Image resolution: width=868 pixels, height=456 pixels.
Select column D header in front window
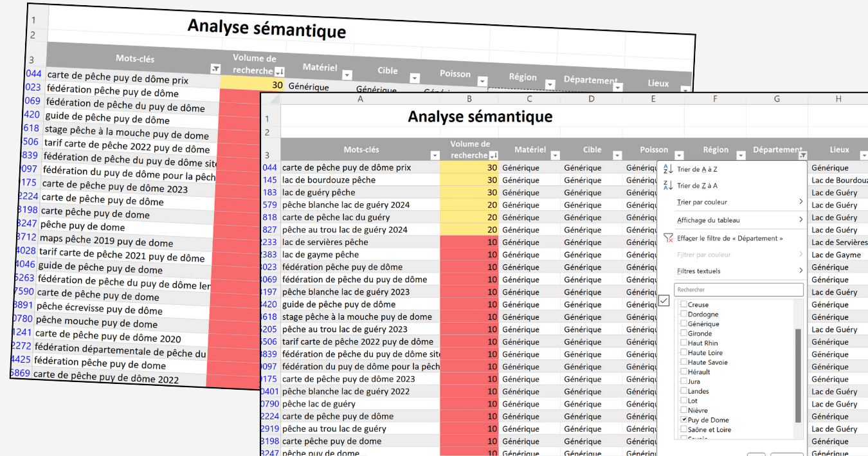pos(592,98)
